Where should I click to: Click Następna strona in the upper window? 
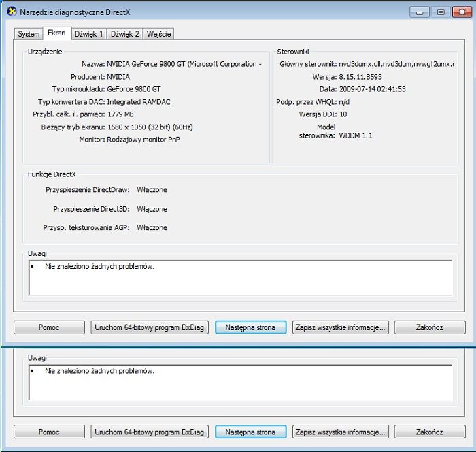click(250, 327)
